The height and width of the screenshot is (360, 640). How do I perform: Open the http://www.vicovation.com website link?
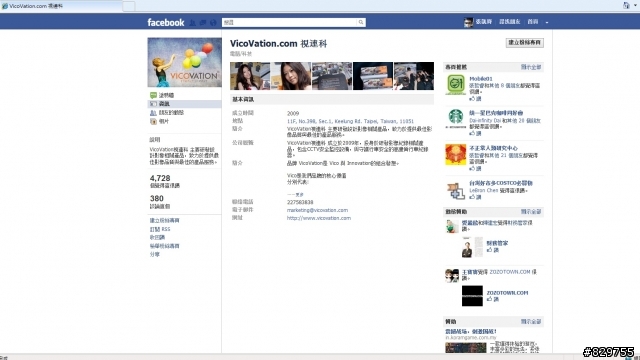coord(319,218)
